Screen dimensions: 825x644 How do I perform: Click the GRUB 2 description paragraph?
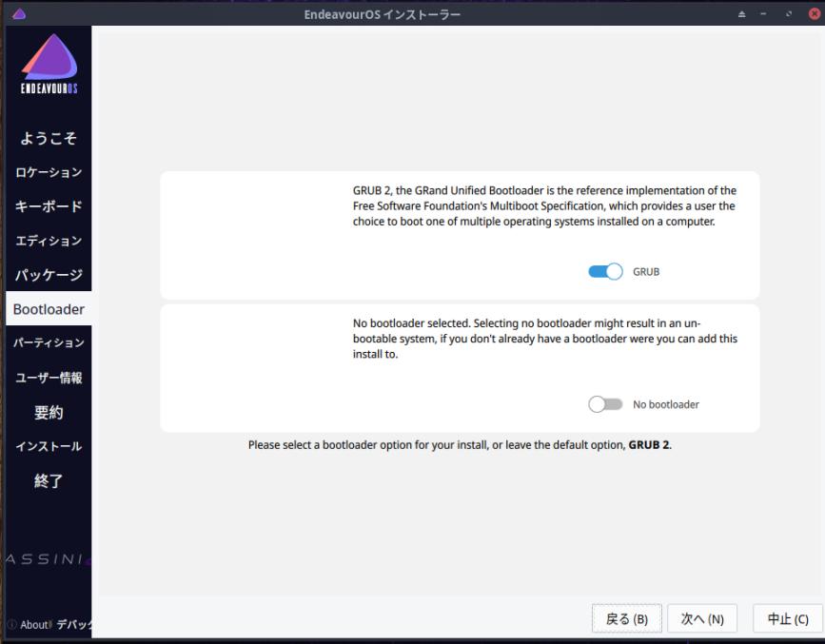544,205
